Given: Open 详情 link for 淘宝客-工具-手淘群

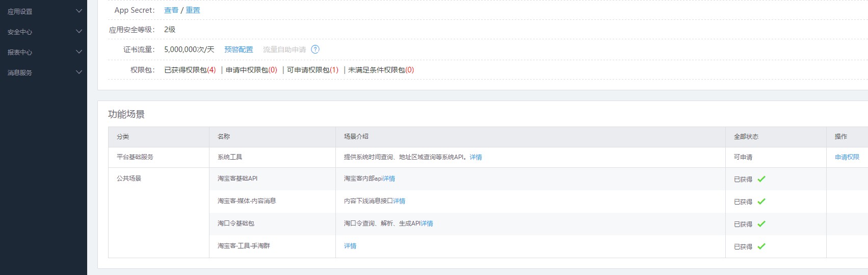Looking at the screenshot, I should click(350, 246).
